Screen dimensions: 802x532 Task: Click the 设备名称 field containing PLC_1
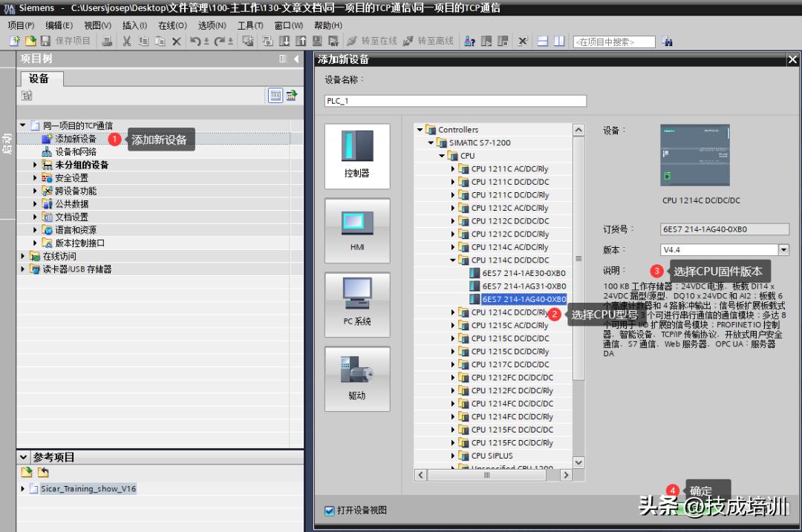point(454,101)
